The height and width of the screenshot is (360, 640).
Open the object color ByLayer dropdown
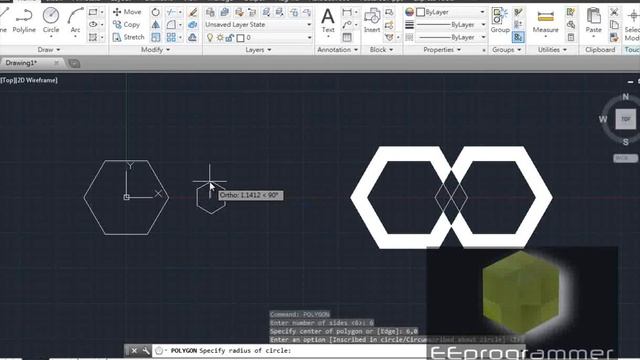click(451, 12)
